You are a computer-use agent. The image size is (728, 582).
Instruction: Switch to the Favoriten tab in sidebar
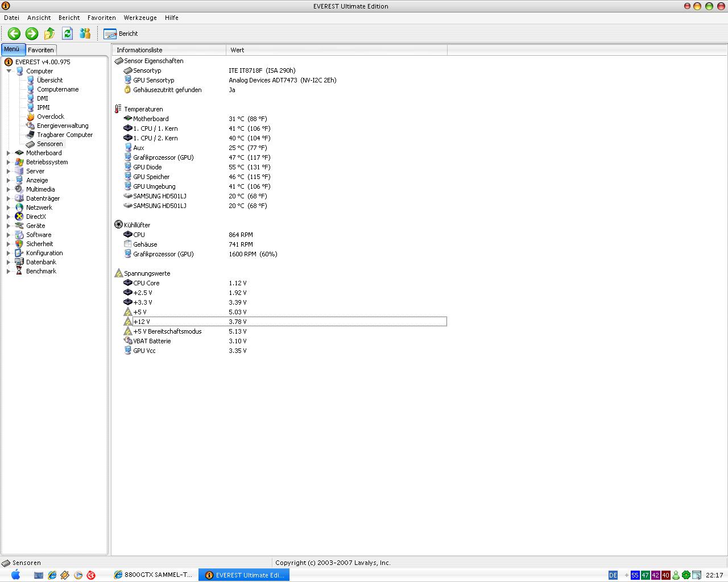pos(41,50)
